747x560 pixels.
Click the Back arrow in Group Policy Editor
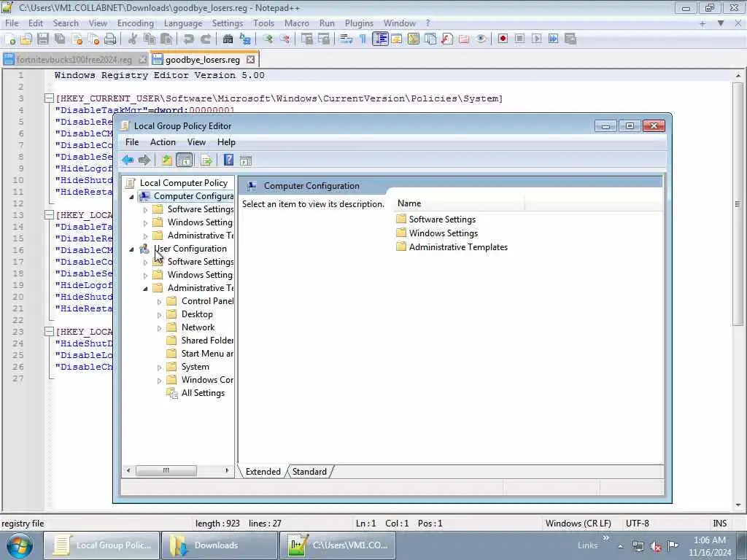(x=127, y=160)
